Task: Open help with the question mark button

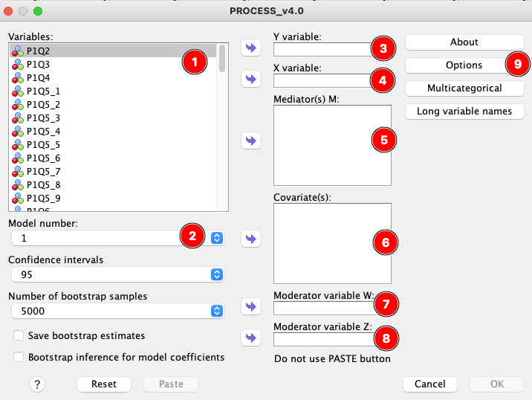Action: pyautogui.click(x=38, y=384)
